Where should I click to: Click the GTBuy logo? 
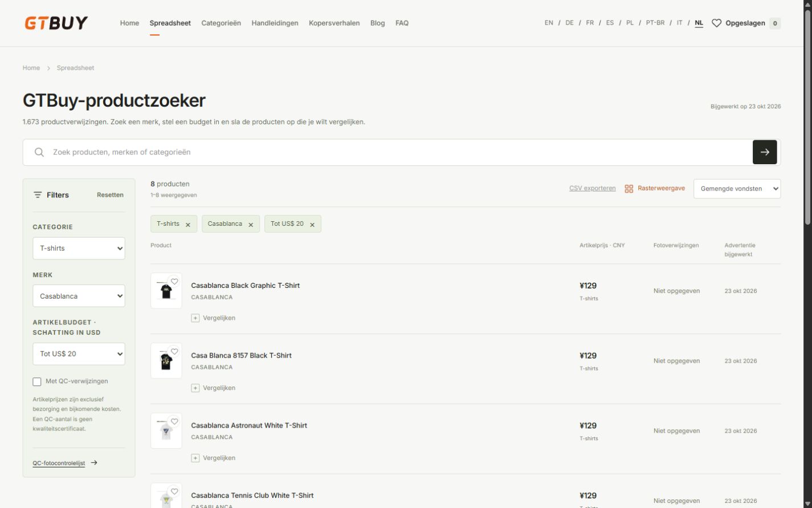(56, 23)
